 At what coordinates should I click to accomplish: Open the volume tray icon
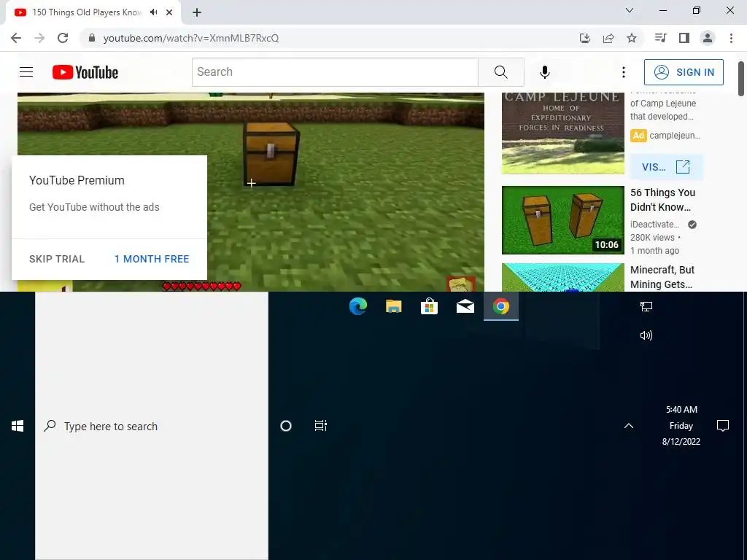point(646,335)
